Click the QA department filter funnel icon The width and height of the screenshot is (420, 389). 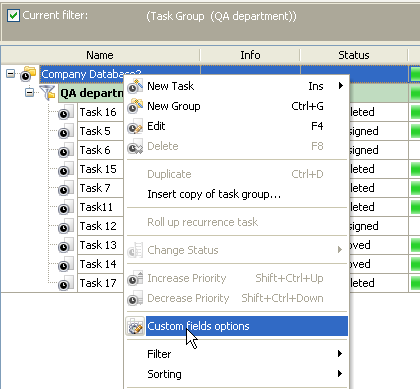point(49,93)
